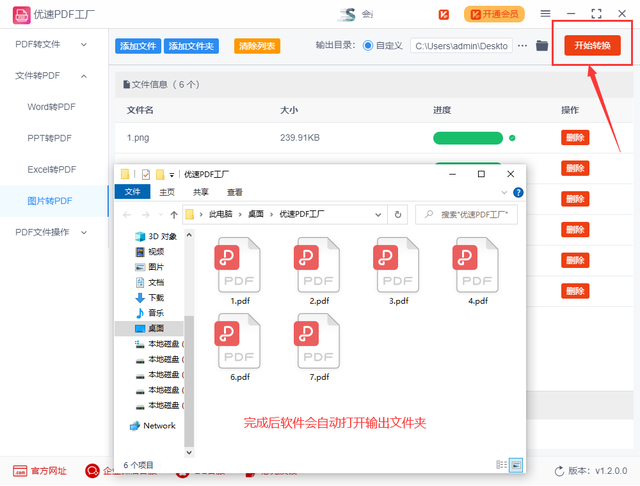Open the 查看 tab in Explorer ribbon
Screen dimensions: 640x486
coord(235,192)
